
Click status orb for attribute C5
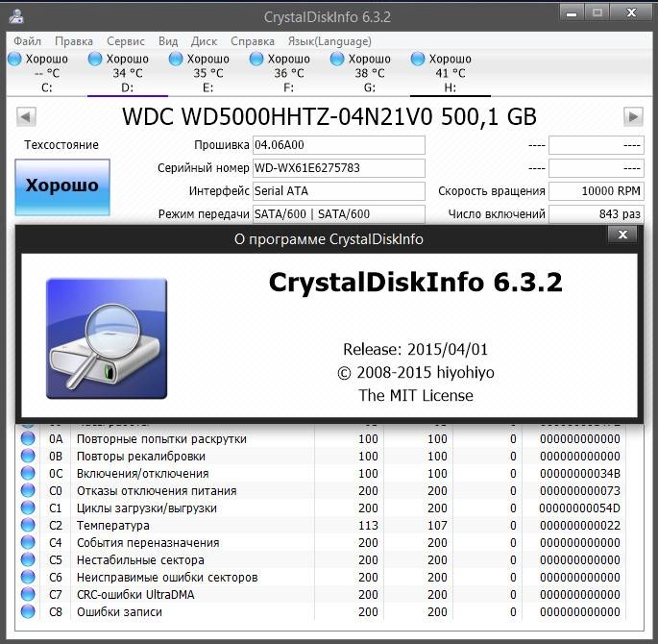28,559
